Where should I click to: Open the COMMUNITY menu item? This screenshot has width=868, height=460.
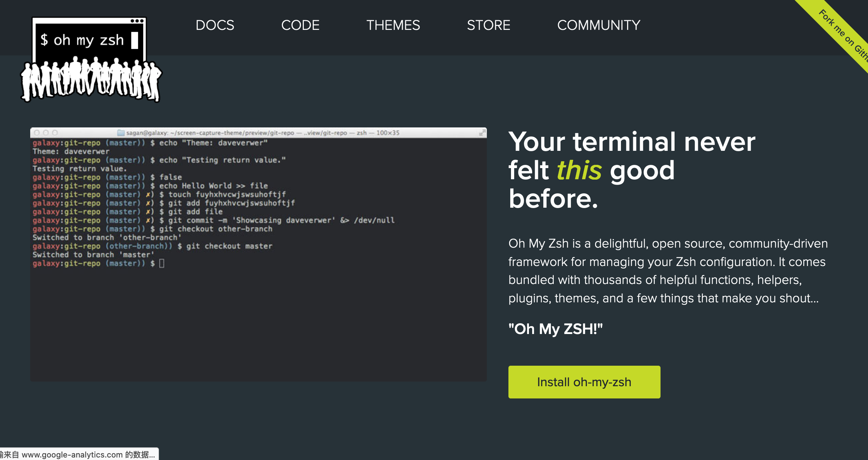598,25
